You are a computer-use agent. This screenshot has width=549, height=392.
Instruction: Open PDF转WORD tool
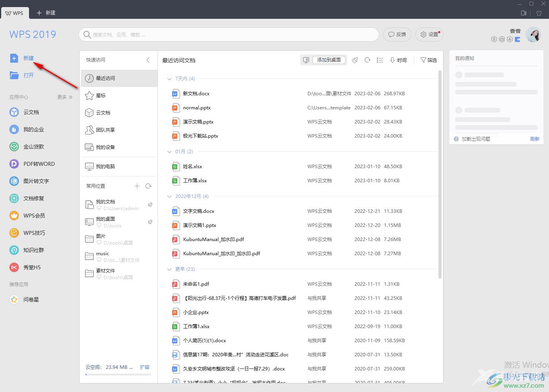pos(32,164)
